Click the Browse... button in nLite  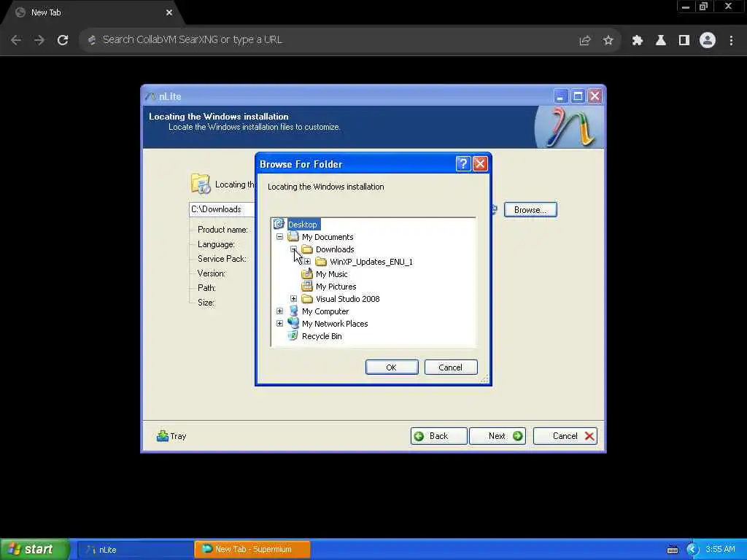530,209
